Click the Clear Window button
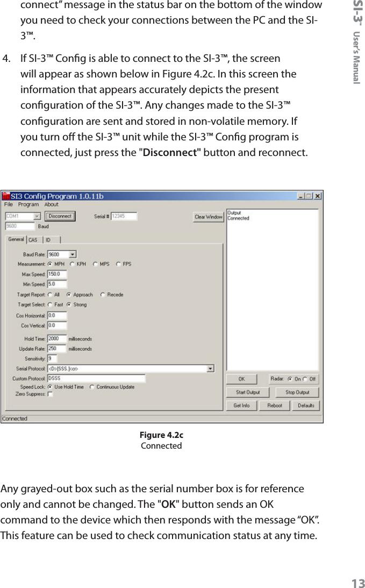Image resolution: width=365 pixels, height=588 pixels. pos(209,217)
